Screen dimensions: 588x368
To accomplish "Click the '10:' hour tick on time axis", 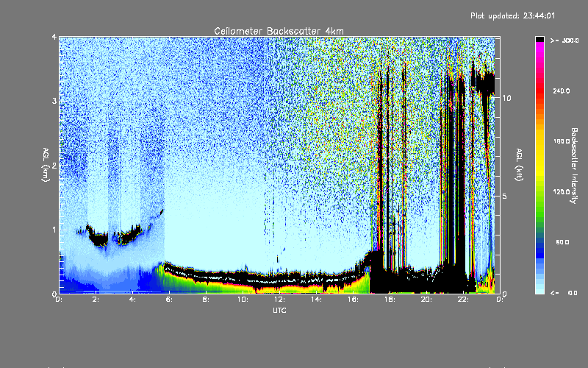I will pos(243,300).
